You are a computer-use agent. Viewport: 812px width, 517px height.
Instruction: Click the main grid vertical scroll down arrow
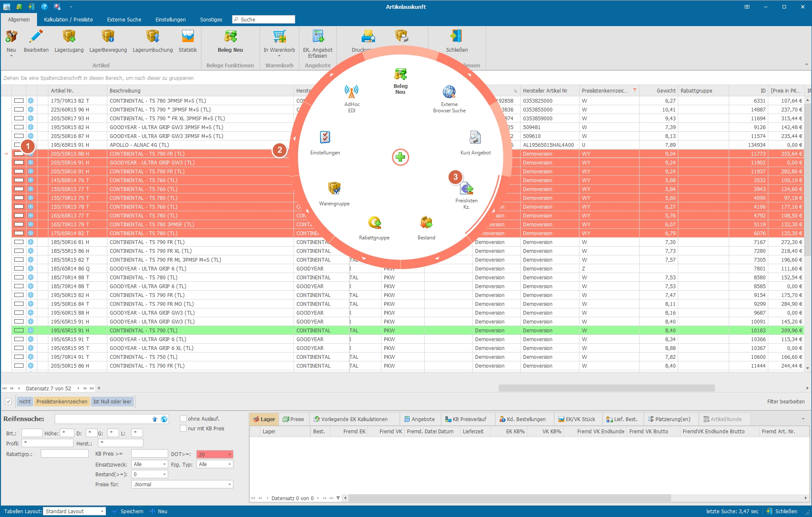[807, 368]
